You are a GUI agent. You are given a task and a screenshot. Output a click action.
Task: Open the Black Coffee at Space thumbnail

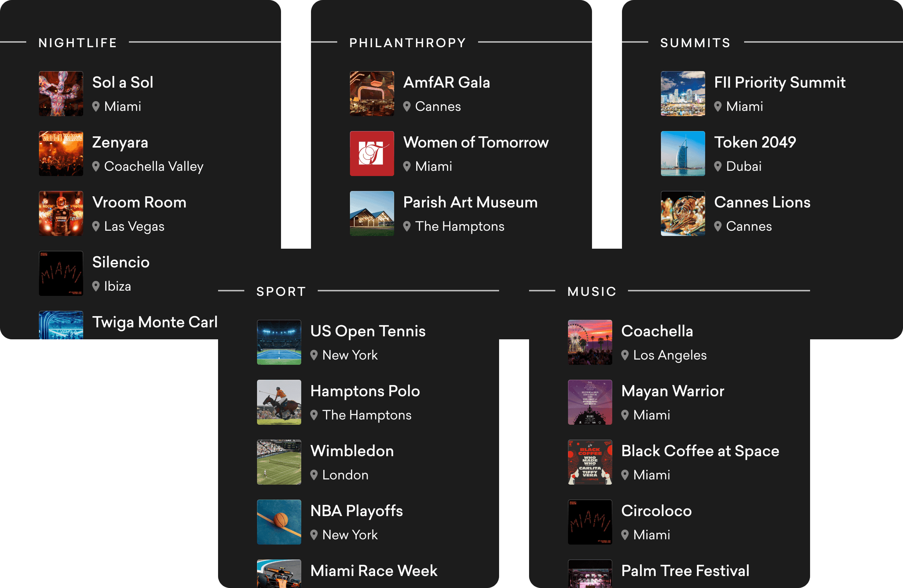tap(590, 462)
